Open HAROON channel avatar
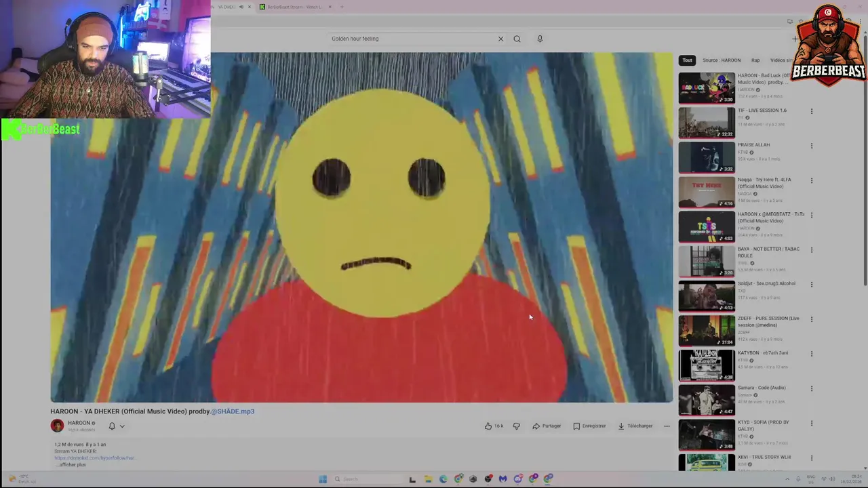868x488 pixels. [x=57, y=426]
